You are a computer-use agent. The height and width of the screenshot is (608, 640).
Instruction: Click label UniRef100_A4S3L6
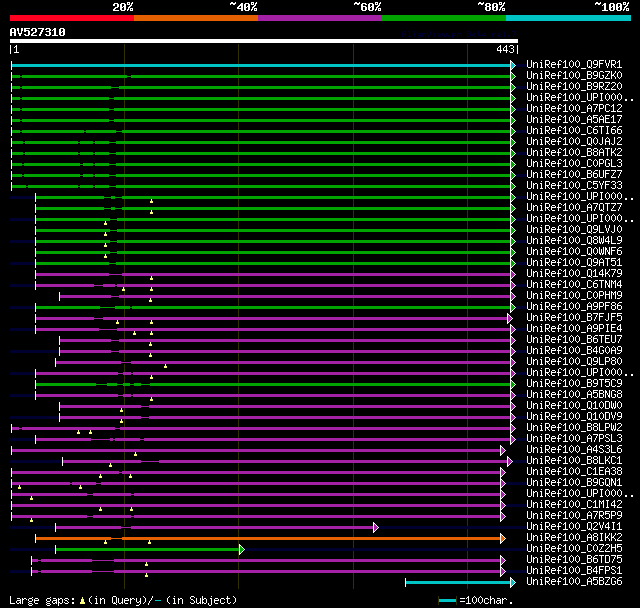tap(574, 450)
